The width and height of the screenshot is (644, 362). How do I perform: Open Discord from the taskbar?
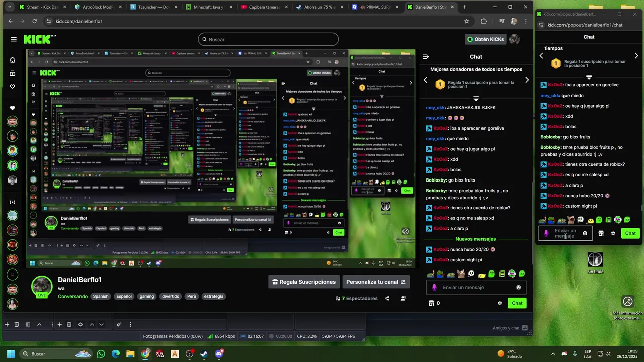click(x=219, y=354)
